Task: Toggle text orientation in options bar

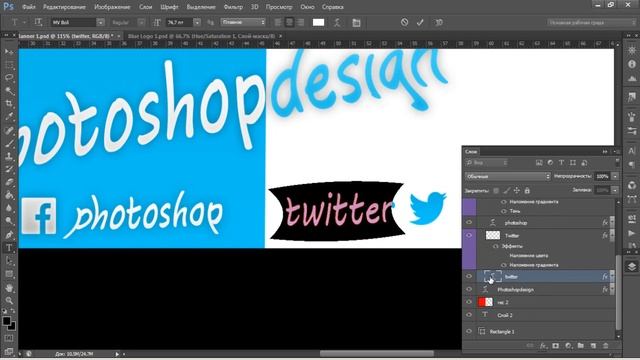Action: (x=38, y=22)
